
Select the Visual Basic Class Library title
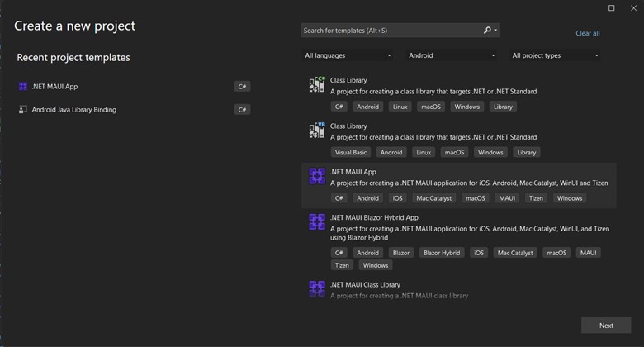click(x=348, y=126)
